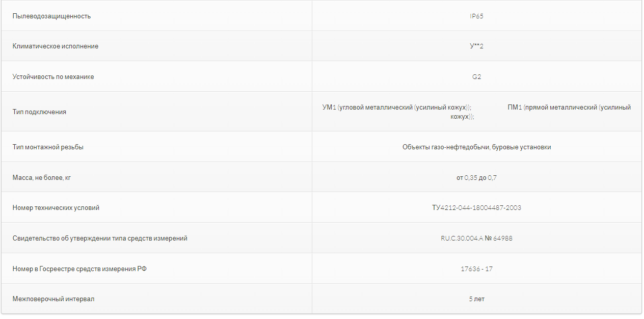
Task: Select the У**2 climate value
Action: (x=476, y=46)
